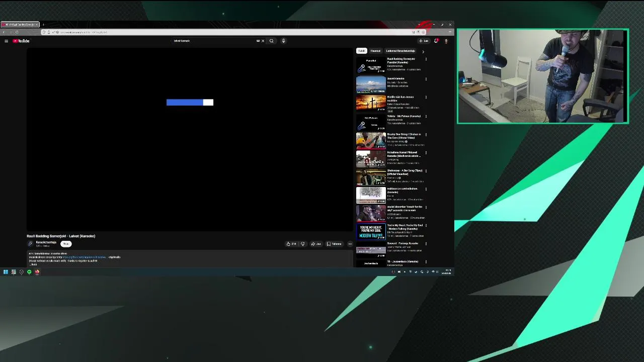Open the three-crosses sunset video thumbnail
Image resolution: width=644 pixels, height=362 pixels.
pyautogui.click(x=371, y=103)
